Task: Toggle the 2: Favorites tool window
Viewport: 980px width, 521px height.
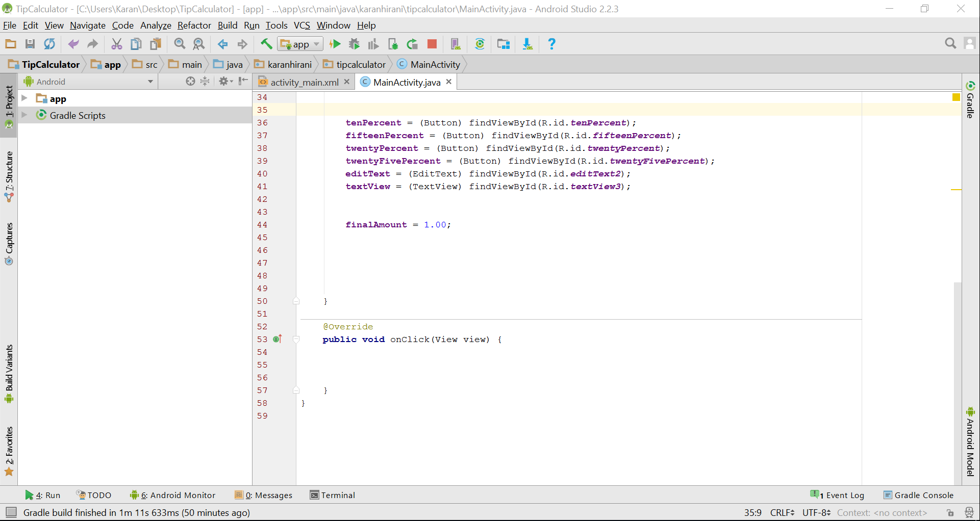Action: 9,451
